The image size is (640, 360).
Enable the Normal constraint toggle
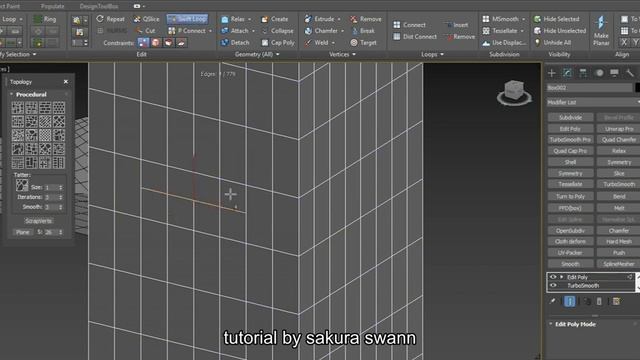pos(181,42)
